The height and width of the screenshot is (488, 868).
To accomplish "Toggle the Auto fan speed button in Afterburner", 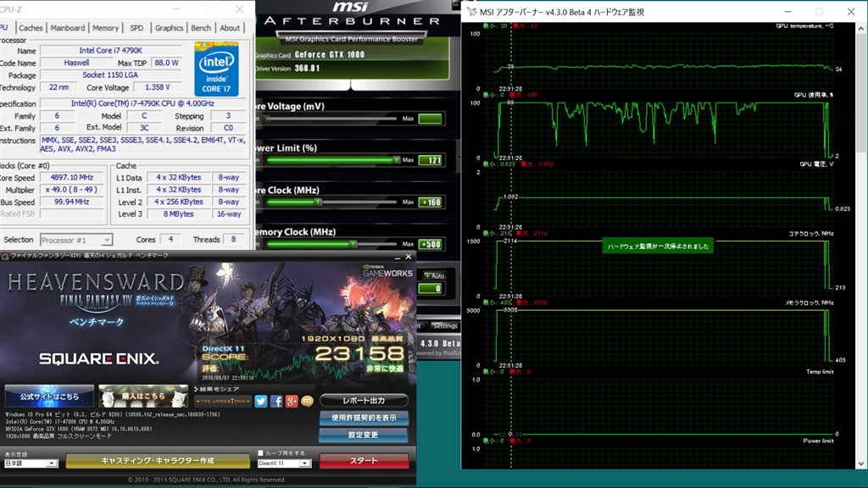I will coord(435,275).
